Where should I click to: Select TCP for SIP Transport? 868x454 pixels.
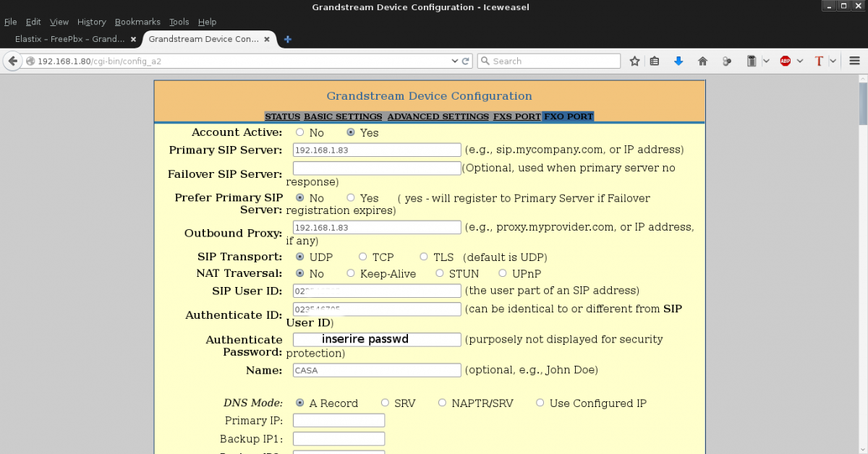362,257
